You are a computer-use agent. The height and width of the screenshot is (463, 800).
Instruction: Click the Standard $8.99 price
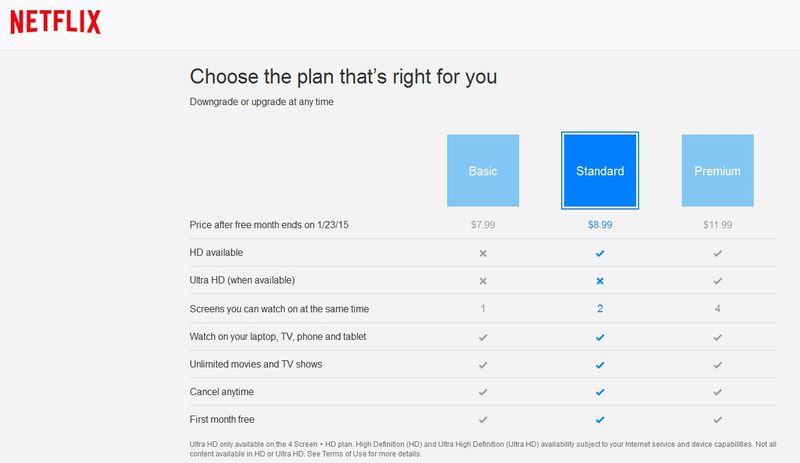click(x=600, y=225)
